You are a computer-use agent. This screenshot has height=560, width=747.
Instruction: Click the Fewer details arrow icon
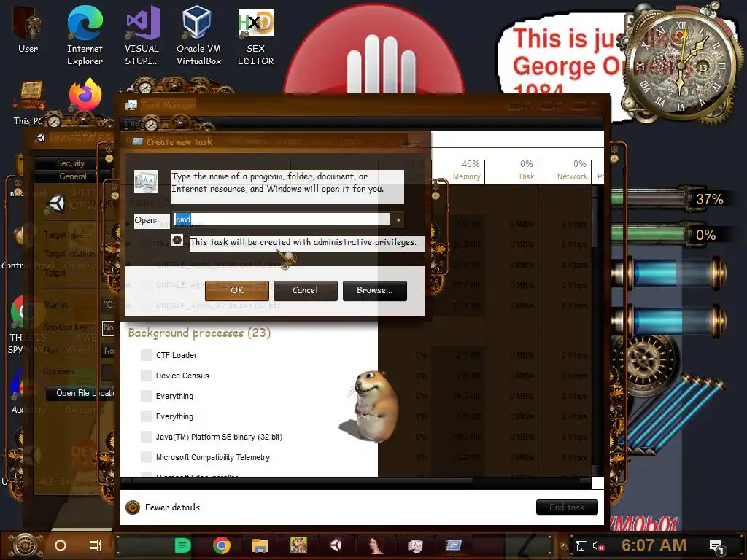tap(133, 507)
